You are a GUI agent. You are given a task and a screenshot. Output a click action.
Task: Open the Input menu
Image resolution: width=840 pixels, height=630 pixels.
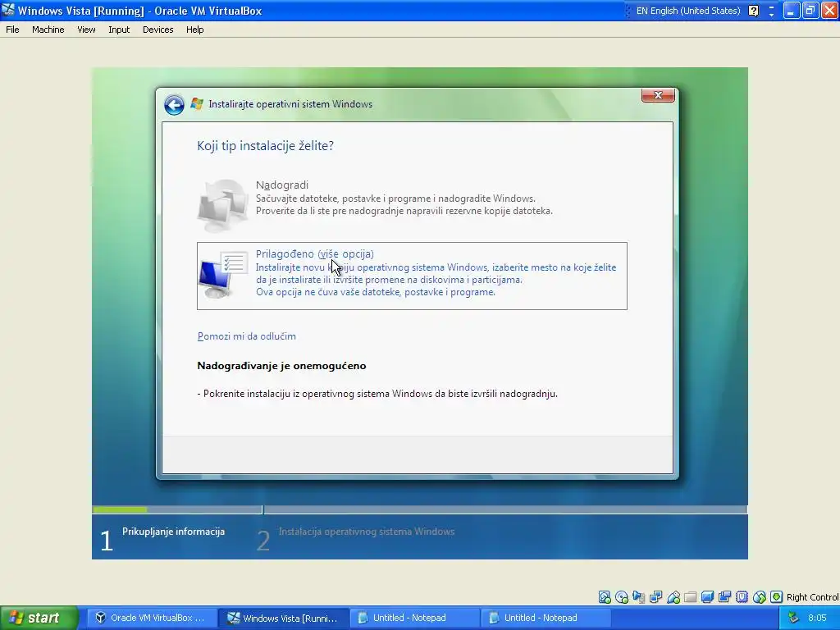tap(119, 30)
